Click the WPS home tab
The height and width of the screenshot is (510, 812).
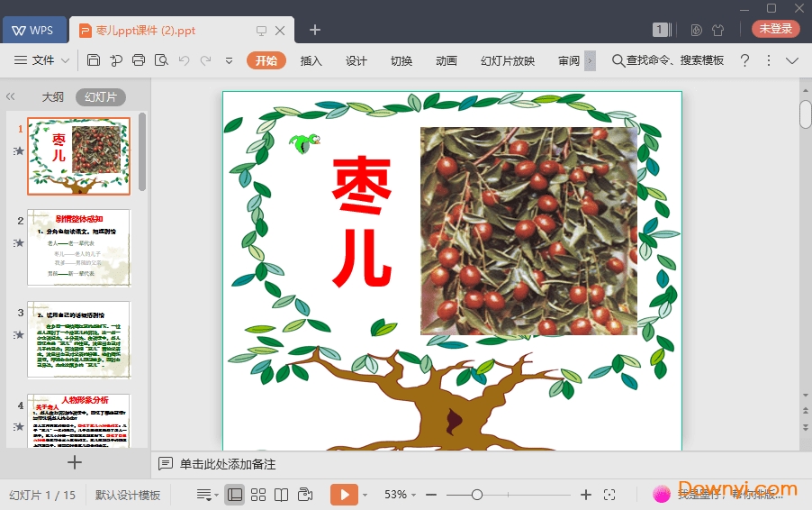tap(34, 30)
